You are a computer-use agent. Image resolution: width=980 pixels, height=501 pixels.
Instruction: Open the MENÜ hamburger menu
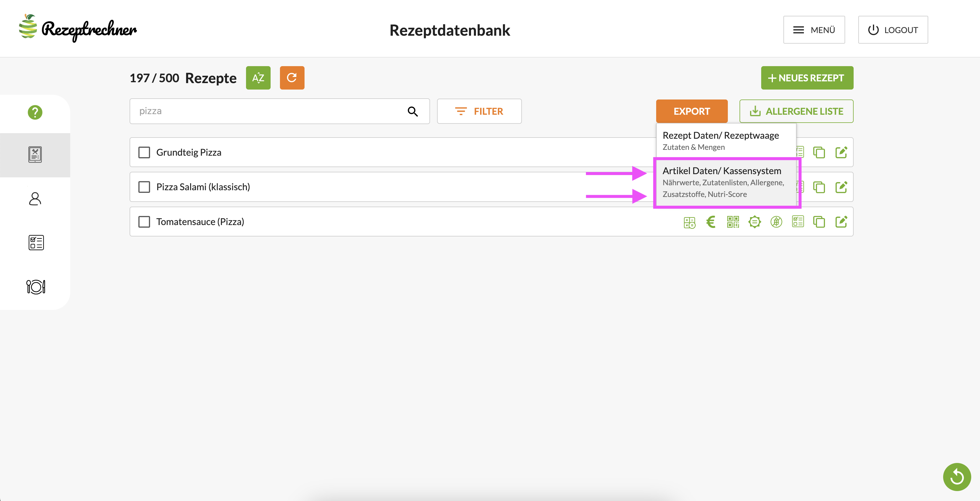point(814,30)
